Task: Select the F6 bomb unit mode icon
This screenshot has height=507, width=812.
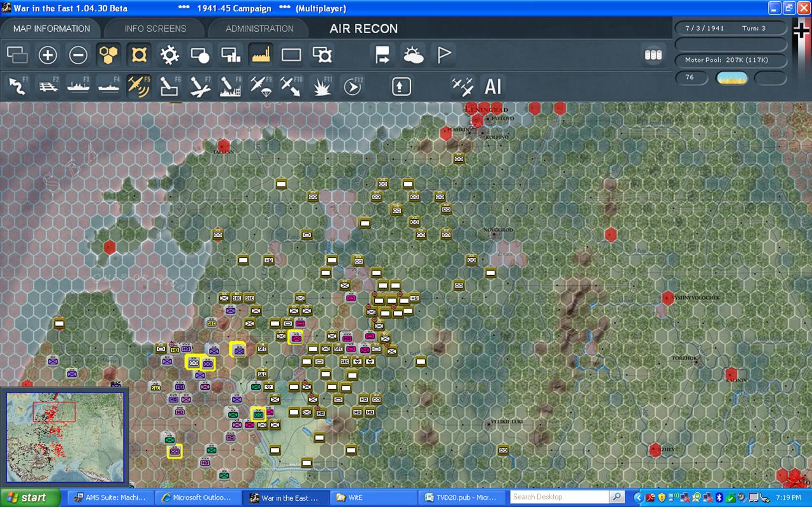Action: [x=170, y=86]
